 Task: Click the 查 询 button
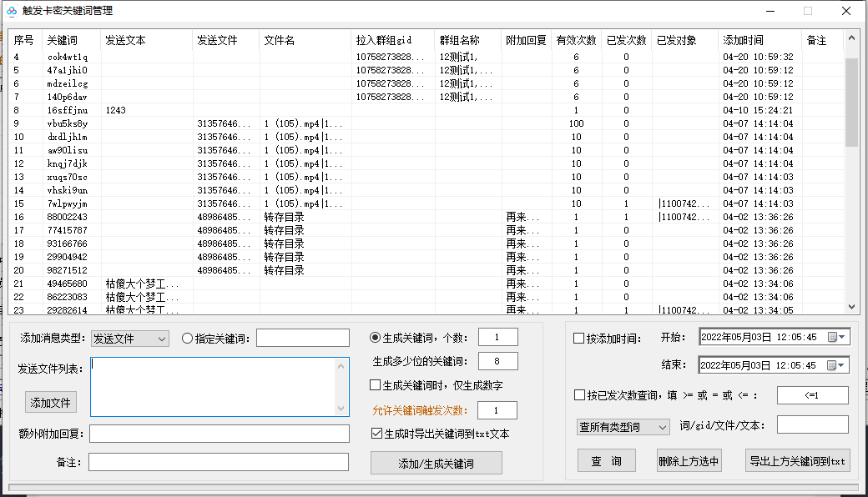pyautogui.click(x=607, y=461)
